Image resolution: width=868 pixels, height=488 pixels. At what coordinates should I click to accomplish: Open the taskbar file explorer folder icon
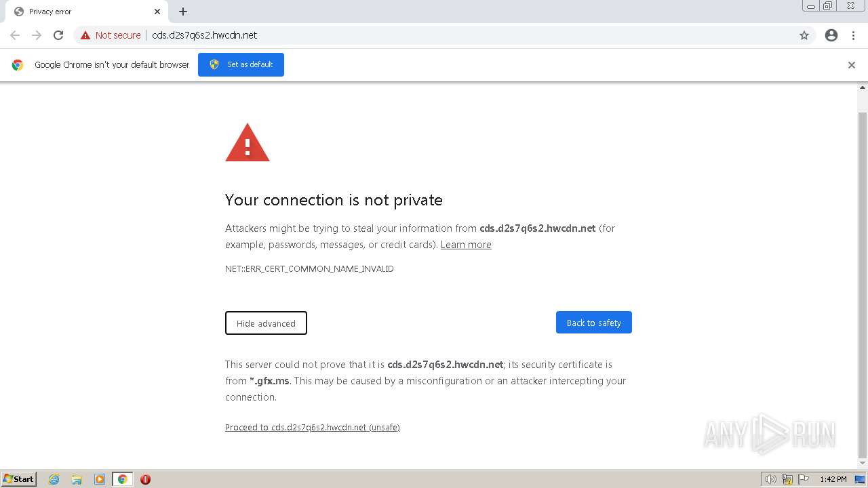(x=77, y=479)
